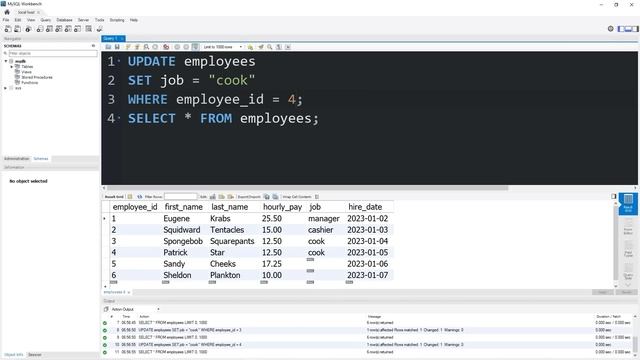Click the create new function icon
This screenshot has width=640, height=360.
click(x=78, y=29)
